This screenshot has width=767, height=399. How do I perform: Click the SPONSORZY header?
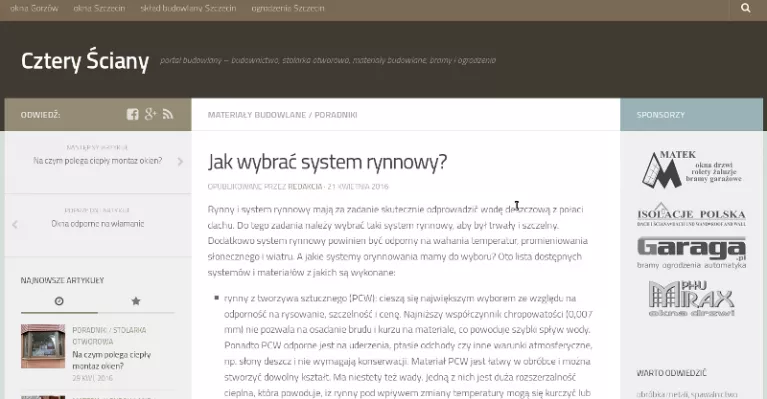(660, 115)
